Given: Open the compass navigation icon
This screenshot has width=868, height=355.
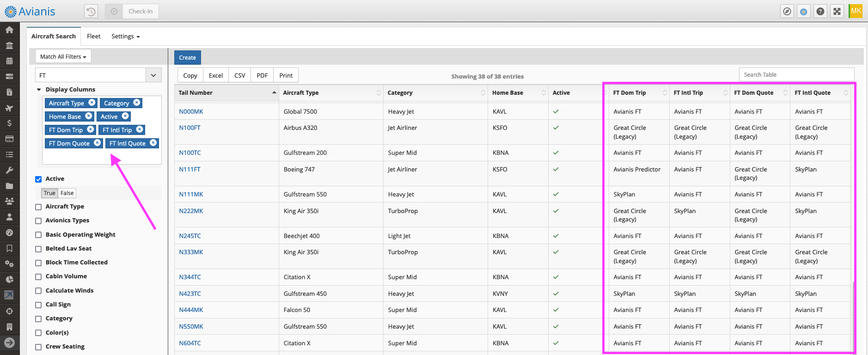Looking at the screenshot, I should [787, 11].
